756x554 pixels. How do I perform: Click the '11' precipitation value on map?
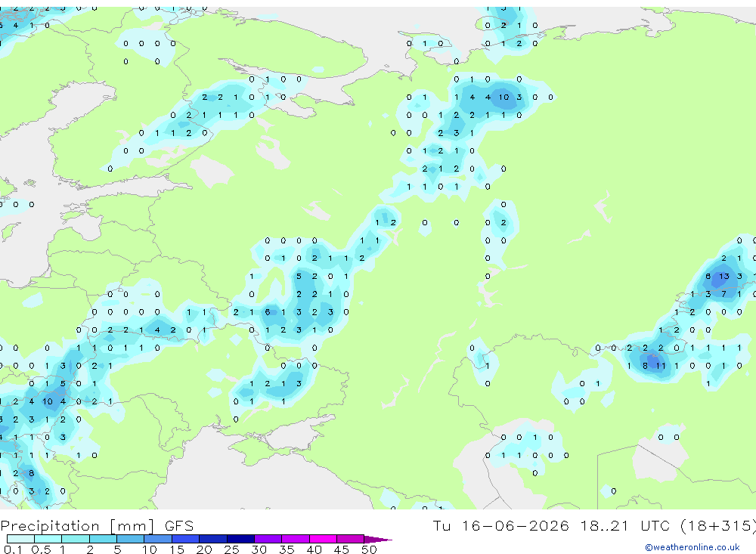point(661,366)
